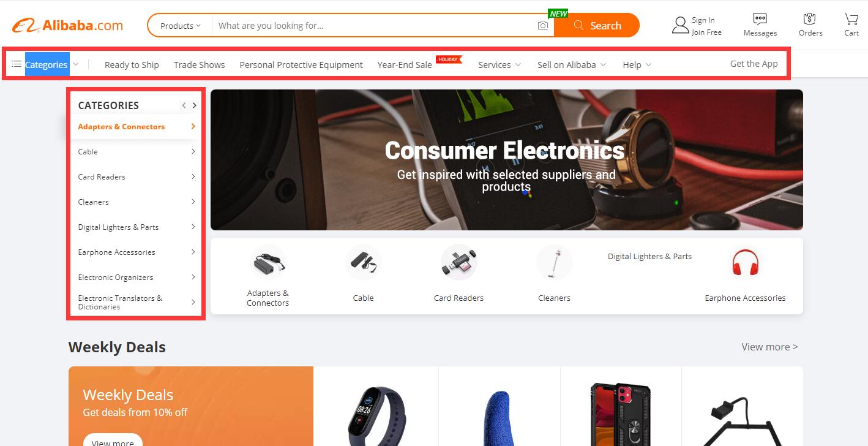Click the Adapters & Connectors charger icon
Image resolution: width=868 pixels, height=446 pixels.
pyautogui.click(x=268, y=262)
